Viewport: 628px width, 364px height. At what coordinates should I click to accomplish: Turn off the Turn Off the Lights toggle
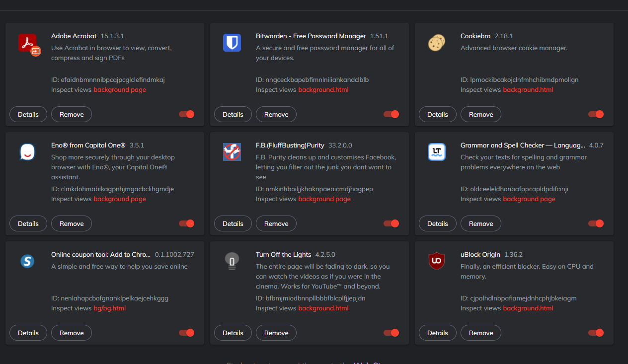click(392, 333)
